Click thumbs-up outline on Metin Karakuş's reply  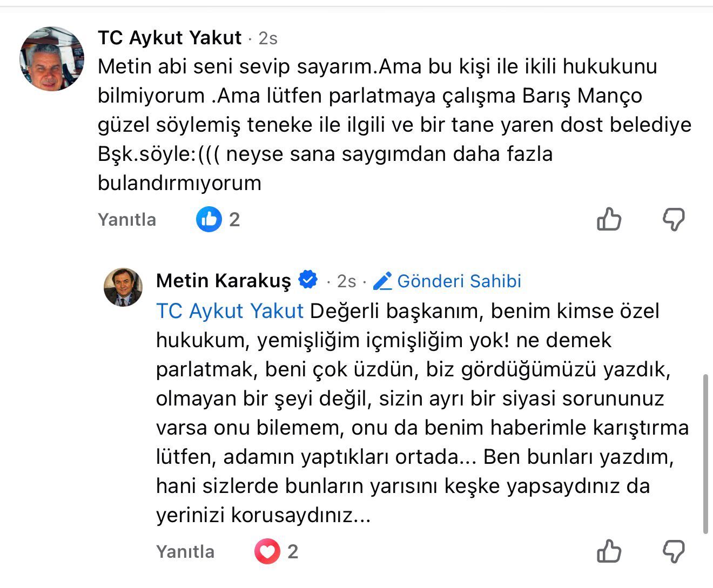click(x=609, y=551)
